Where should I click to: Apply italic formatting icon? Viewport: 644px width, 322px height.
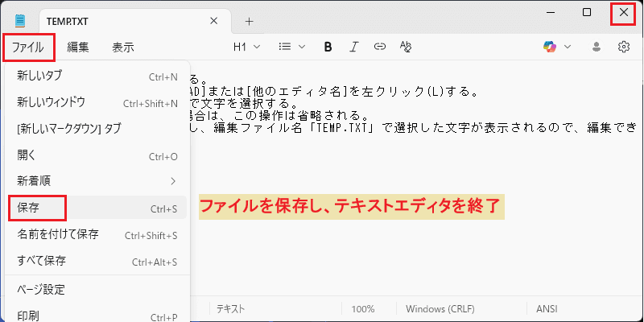[353, 47]
